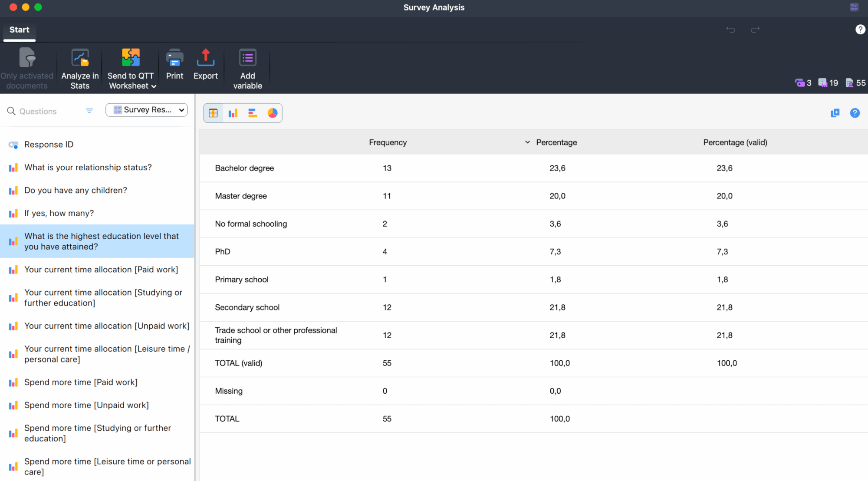Print the frequency table

(174, 64)
